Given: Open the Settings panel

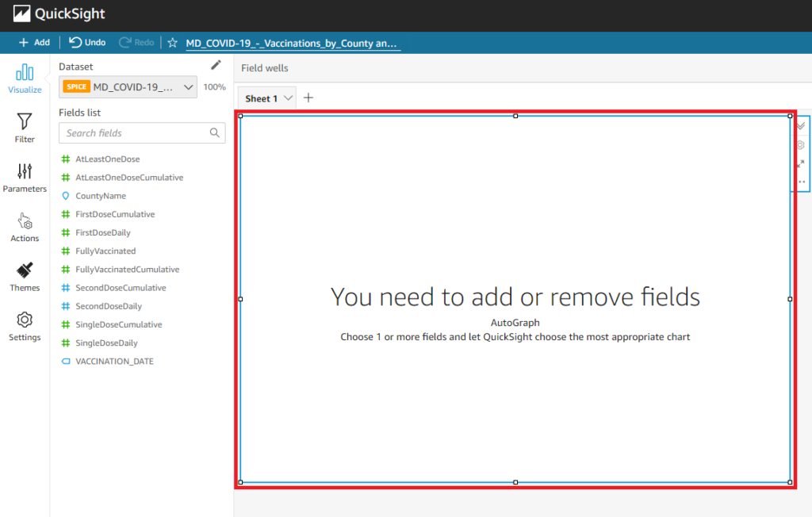Looking at the screenshot, I should point(25,326).
